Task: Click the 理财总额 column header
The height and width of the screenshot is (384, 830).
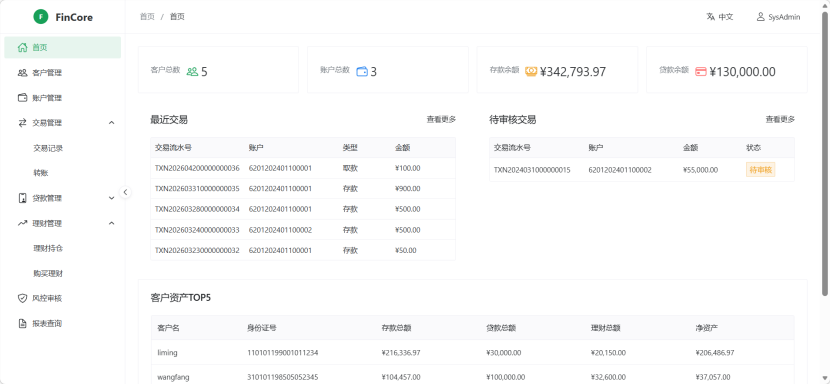Action: click(x=606, y=328)
